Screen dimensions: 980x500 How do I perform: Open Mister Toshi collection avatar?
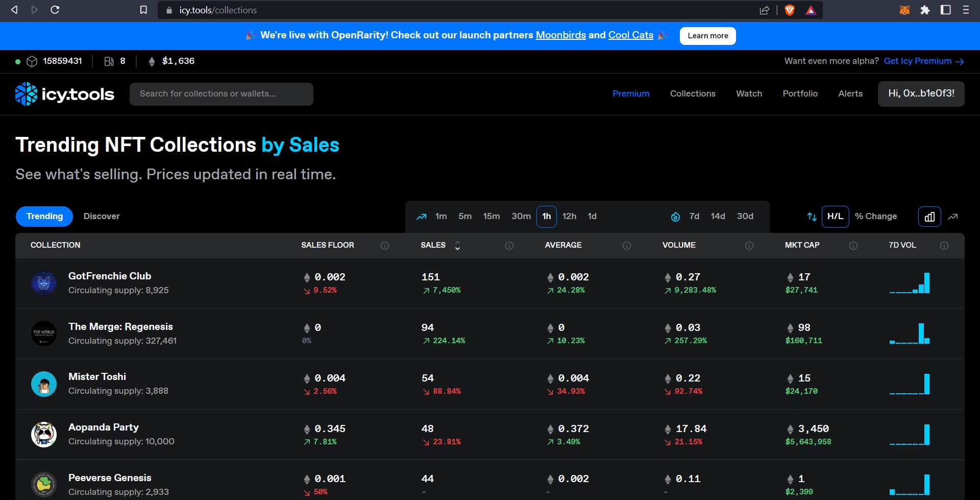click(44, 384)
